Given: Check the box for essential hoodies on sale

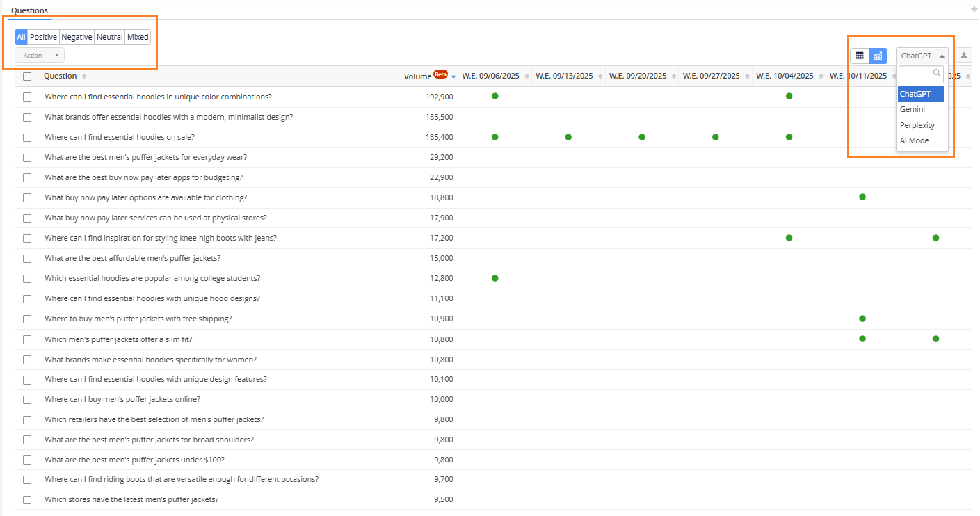Looking at the screenshot, I should point(27,138).
